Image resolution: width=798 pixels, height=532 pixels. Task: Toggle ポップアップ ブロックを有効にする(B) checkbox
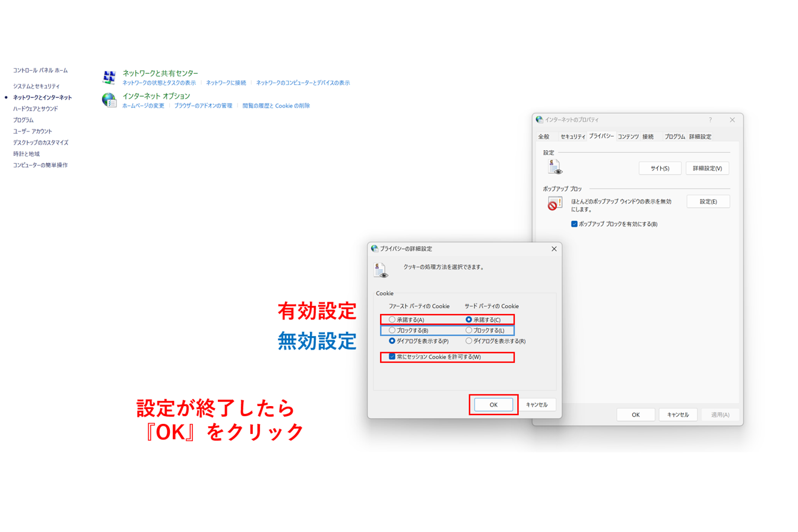click(574, 224)
